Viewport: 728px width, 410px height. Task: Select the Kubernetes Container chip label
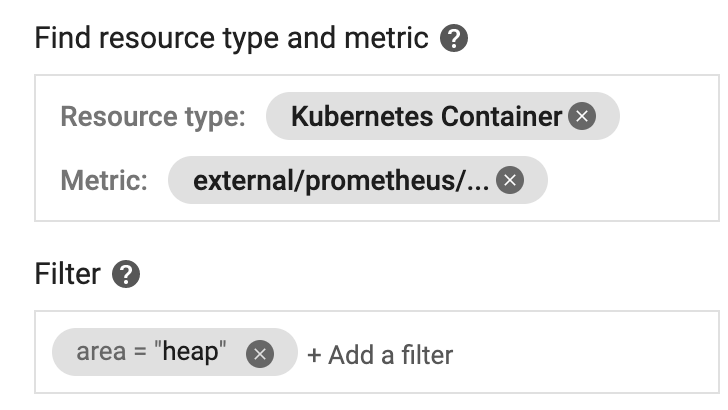[x=426, y=117]
